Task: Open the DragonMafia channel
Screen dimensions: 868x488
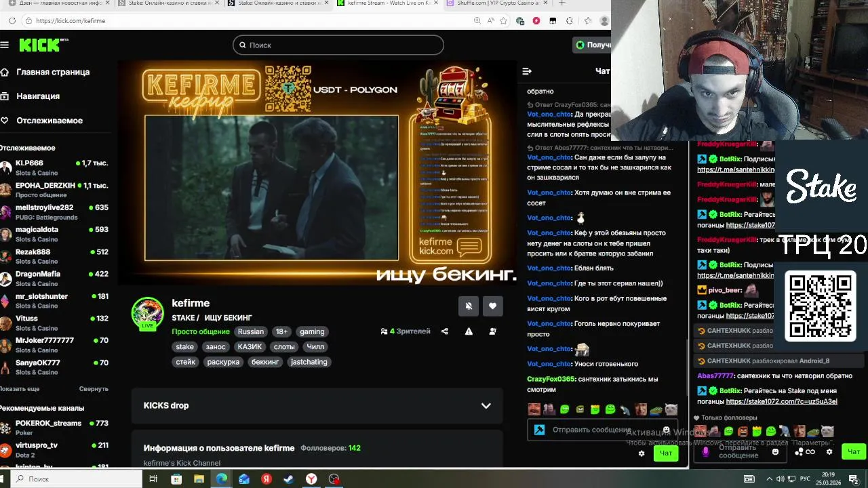Action: pyautogui.click(x=54, y=279)
